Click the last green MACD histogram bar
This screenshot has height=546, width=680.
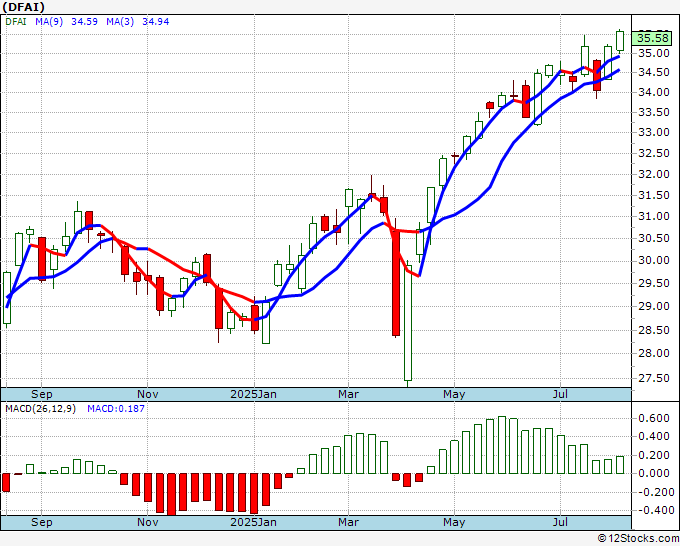point(620,465)
